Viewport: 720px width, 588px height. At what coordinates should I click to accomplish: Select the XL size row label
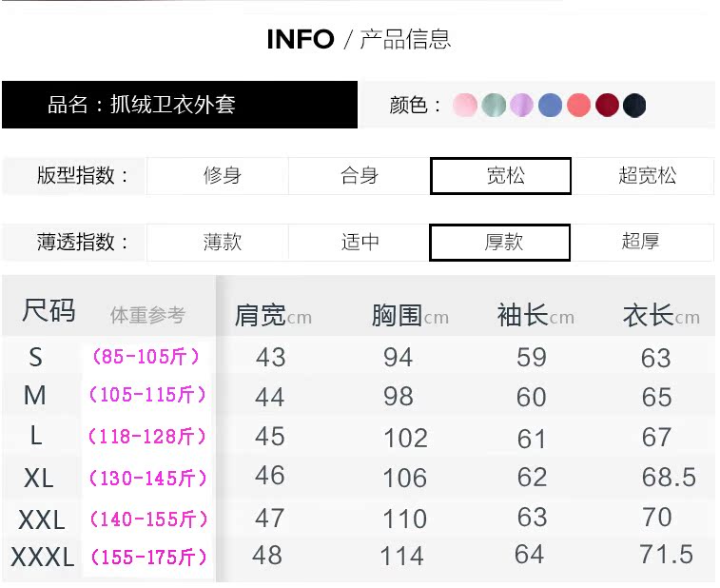[x=39, y=478]
